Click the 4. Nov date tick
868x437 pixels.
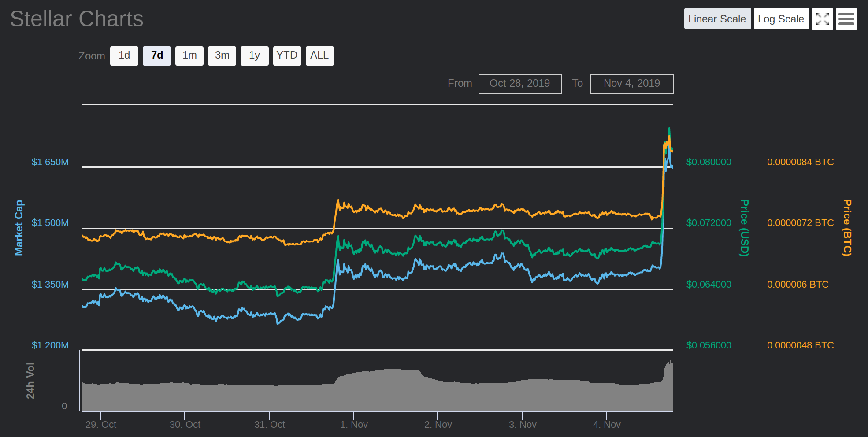tap(607, 425)
